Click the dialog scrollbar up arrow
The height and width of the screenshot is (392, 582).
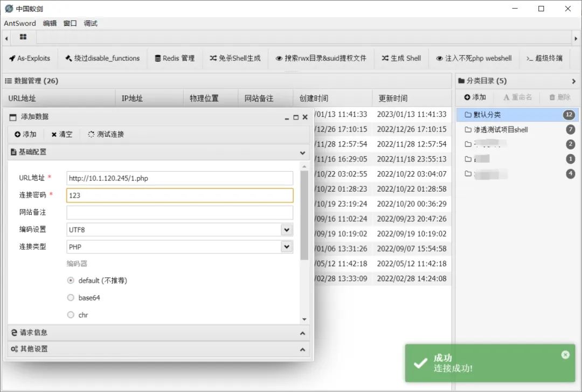(x=304, y=166)
